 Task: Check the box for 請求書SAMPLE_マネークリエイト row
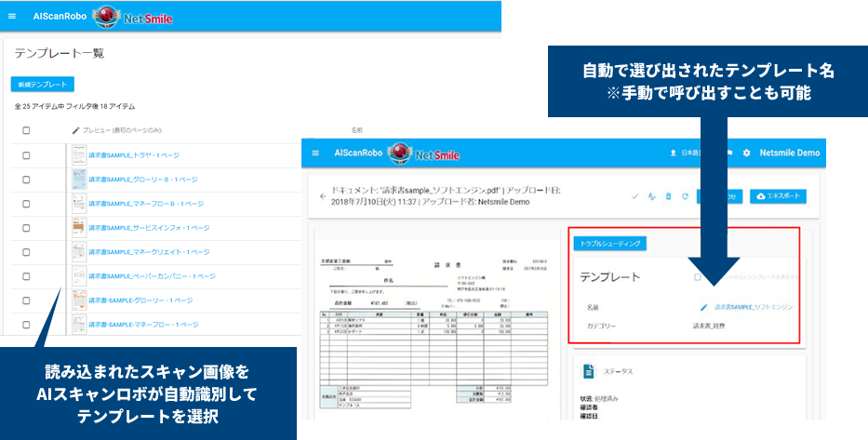click(26, 252)
